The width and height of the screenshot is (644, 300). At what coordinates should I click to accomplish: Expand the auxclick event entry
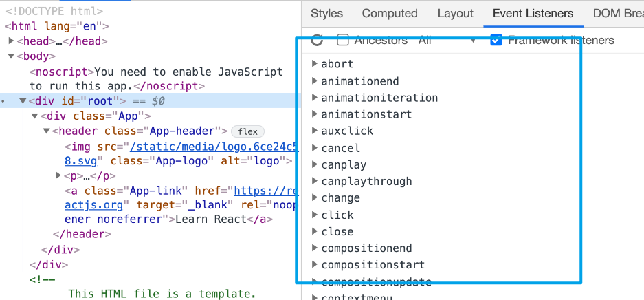coord(314,131)
